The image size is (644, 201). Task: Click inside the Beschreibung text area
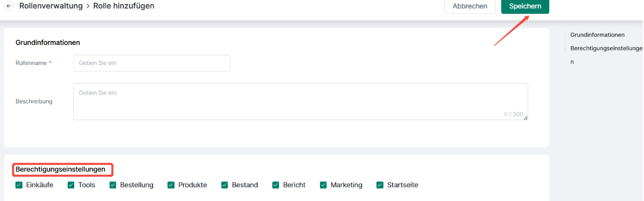[x=300, y=101]
